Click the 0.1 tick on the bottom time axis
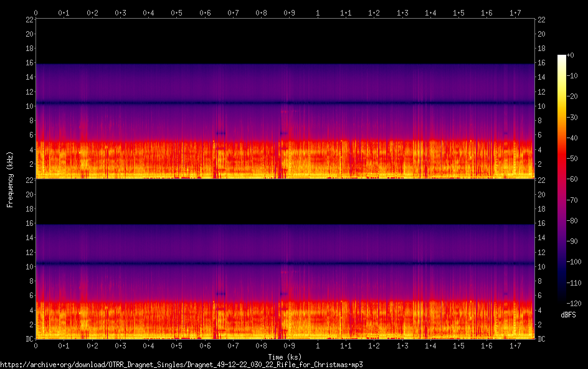588x369 pixels. click(x=64, y=346)
